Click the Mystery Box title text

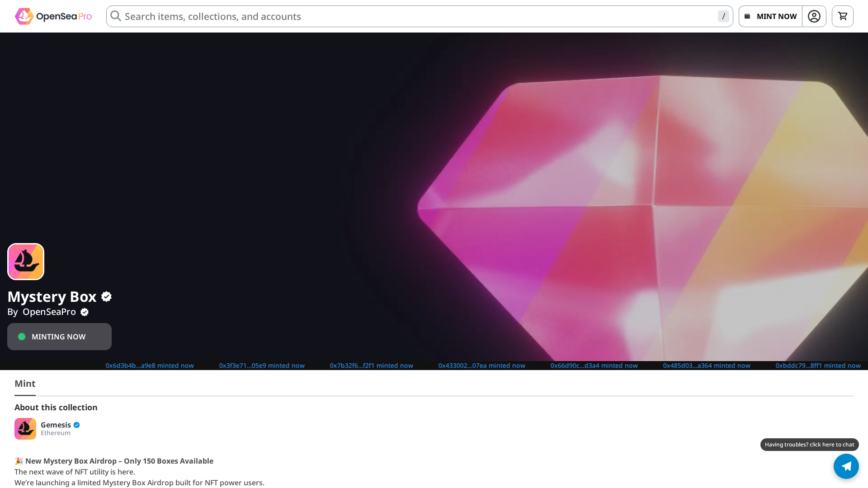pyautogui.click(x=52, y=296)
